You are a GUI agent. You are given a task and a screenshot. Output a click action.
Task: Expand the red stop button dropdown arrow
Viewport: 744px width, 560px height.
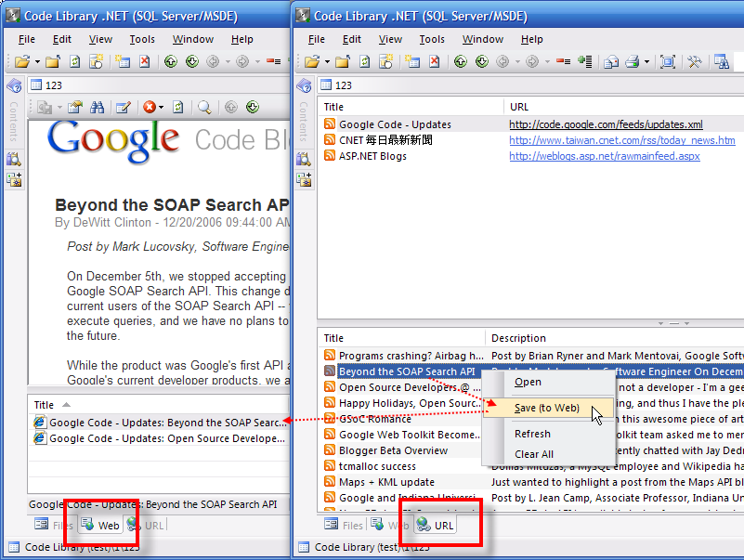(162, 107)
